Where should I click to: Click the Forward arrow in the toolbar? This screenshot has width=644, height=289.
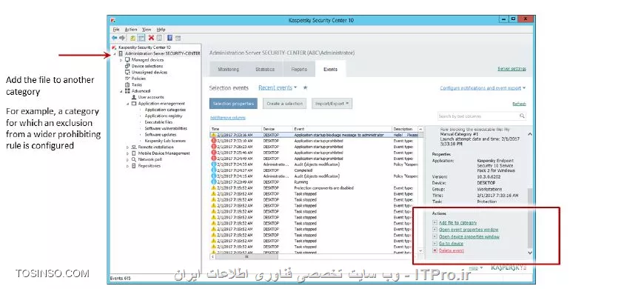122,38
